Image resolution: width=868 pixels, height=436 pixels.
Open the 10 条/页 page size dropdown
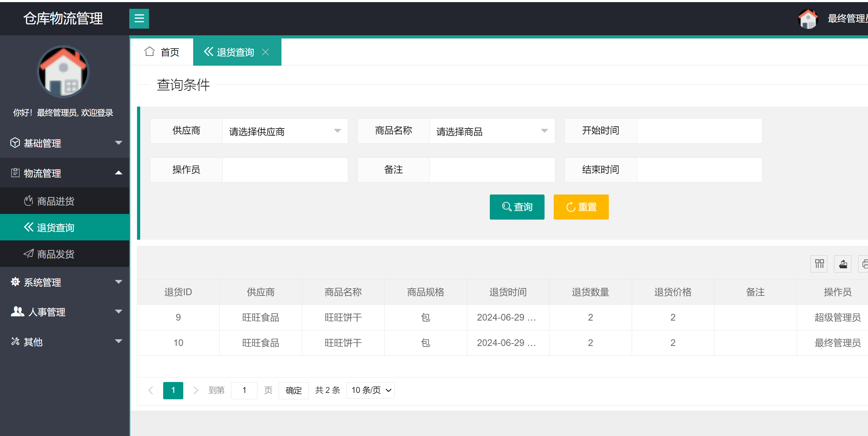[x=370, y=390]
